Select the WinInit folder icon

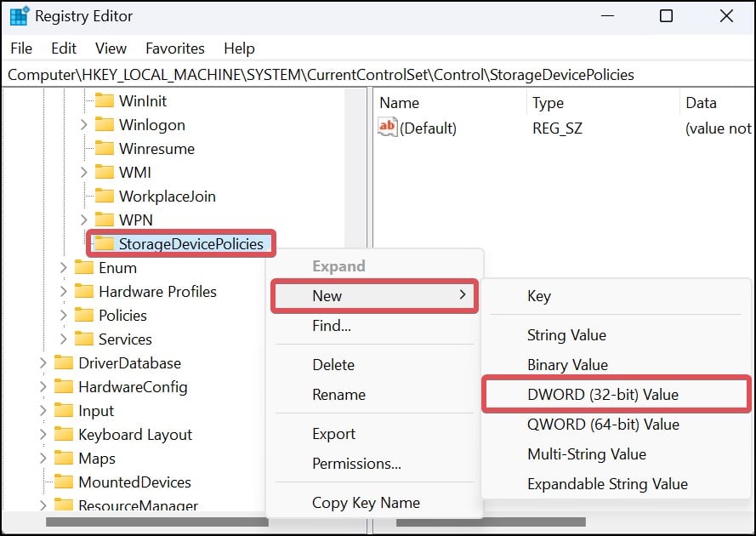pos(105,100)
